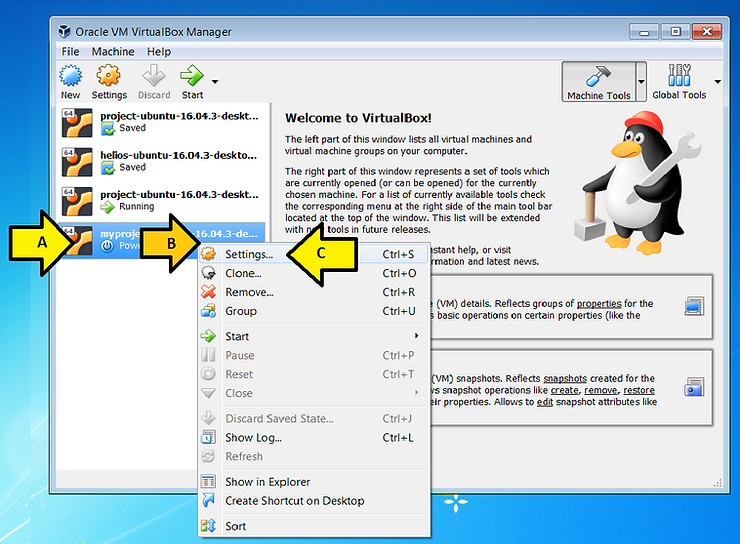Click the Show Log icon in context menu
This screenshot has height=544, width=740.
pos(209,437)
